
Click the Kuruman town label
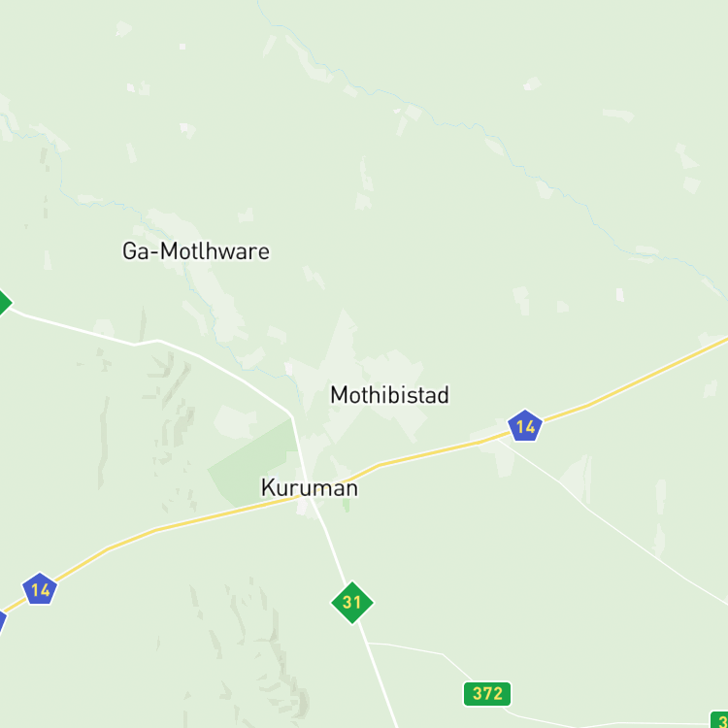[310, 488]
